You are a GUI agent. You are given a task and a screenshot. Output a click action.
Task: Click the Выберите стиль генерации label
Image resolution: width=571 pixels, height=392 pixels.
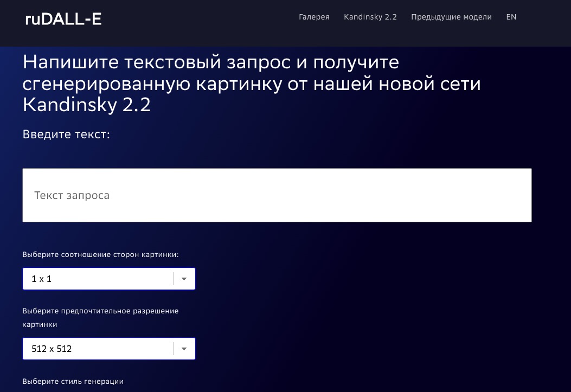coord(73,382)
